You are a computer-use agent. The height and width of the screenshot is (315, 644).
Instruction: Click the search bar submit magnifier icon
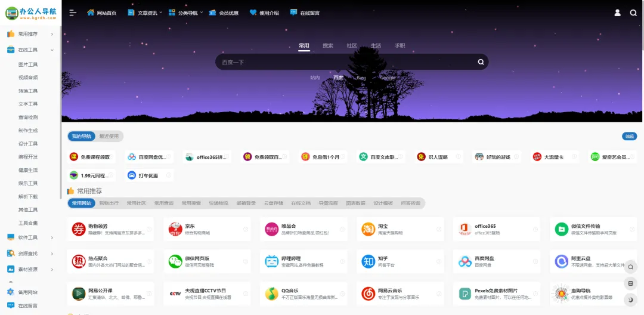tap(481, 62)
